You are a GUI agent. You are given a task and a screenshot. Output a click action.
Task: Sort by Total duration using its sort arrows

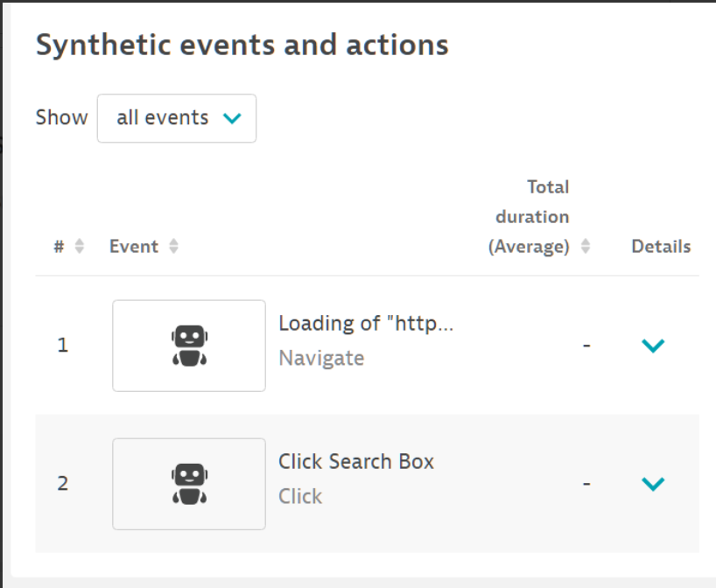click(586, 246)
